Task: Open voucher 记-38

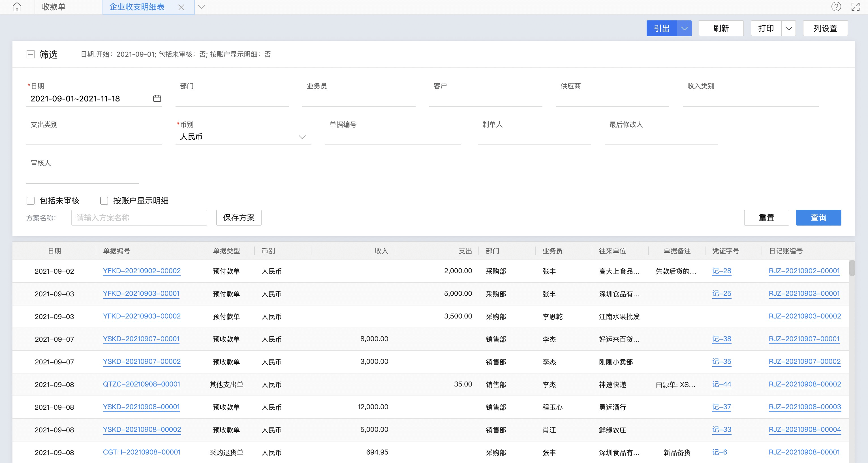Action: (721, 339)
